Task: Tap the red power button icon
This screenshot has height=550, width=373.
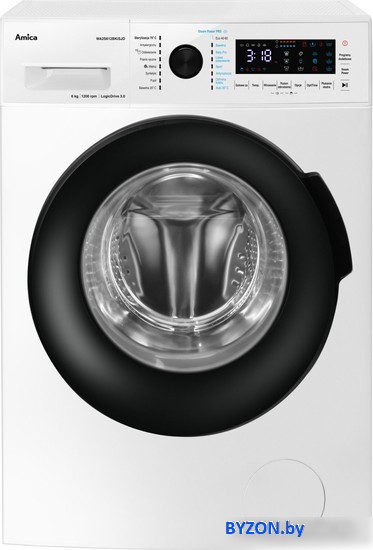Action: pyautogui.click(x=345, y=43)
